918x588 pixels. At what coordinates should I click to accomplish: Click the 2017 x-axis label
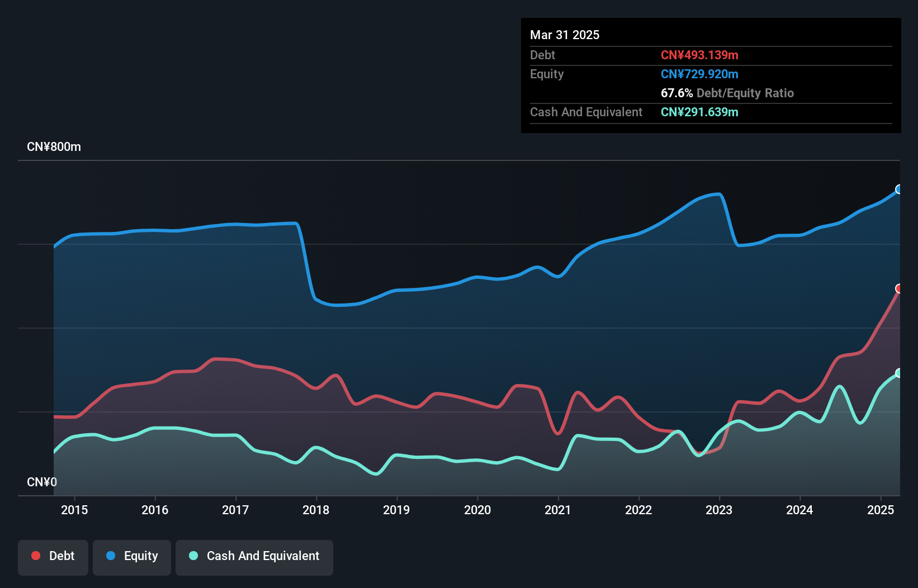[235, 510]
